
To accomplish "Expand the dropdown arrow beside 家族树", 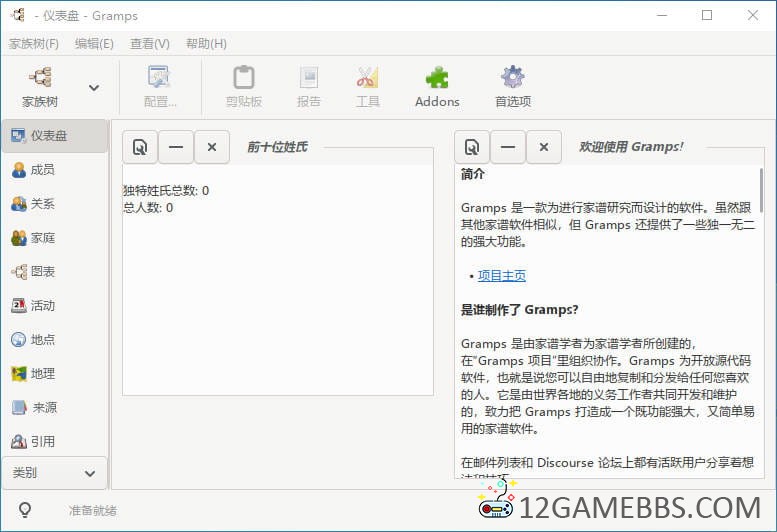I will [94, 88].
